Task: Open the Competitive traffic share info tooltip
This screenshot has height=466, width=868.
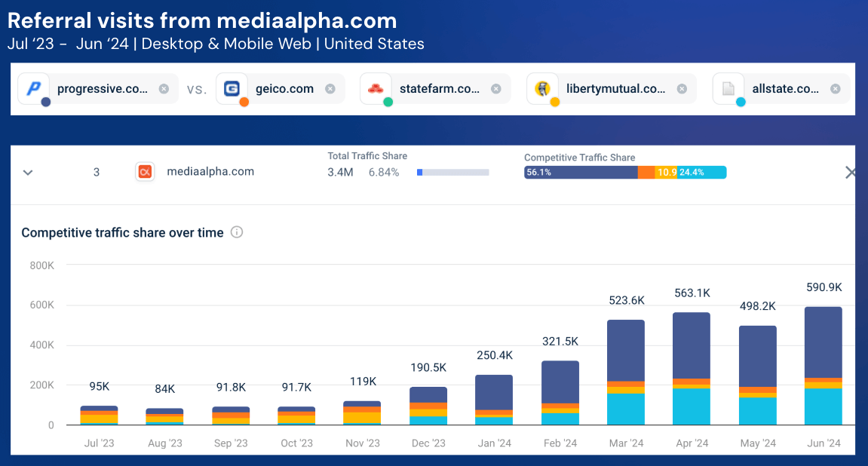Action: click(x=236, y=232)
